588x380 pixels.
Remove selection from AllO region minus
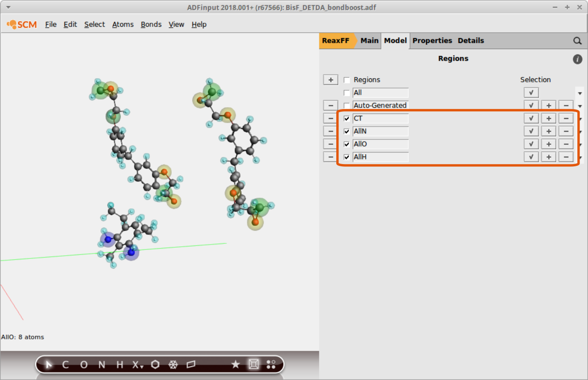point(566,144)
